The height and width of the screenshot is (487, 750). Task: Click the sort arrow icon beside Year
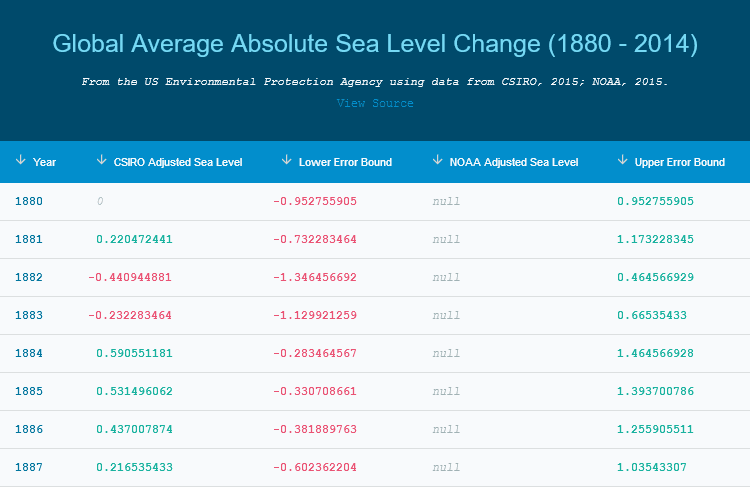[20, 161]
